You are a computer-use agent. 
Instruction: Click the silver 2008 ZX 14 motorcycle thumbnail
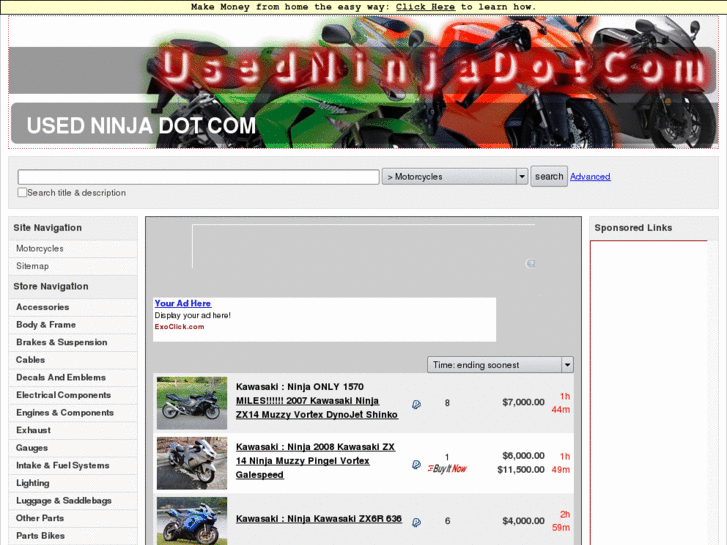coord(192,463)
